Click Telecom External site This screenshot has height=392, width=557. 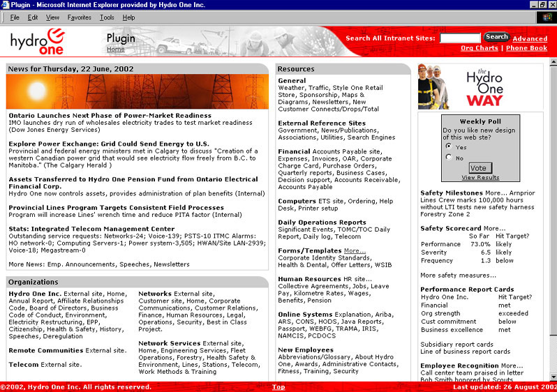coord(61,365)
